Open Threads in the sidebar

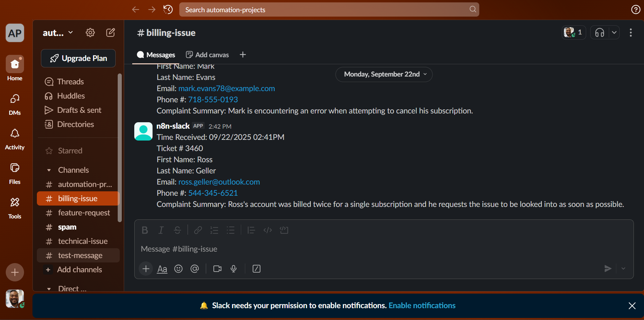pyautogui.click(x=78, y=82)
